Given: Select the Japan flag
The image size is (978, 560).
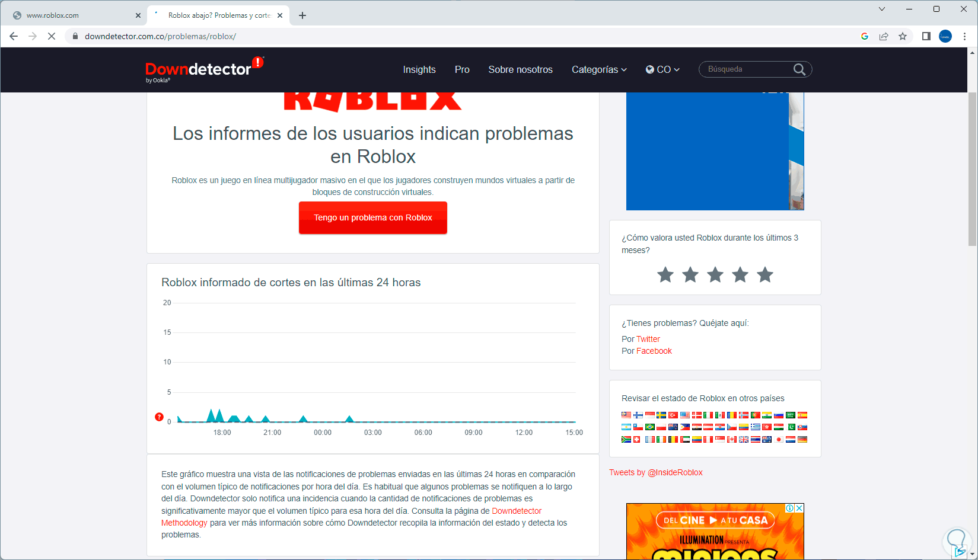Looking at the screenshot, I should point(779,439).
